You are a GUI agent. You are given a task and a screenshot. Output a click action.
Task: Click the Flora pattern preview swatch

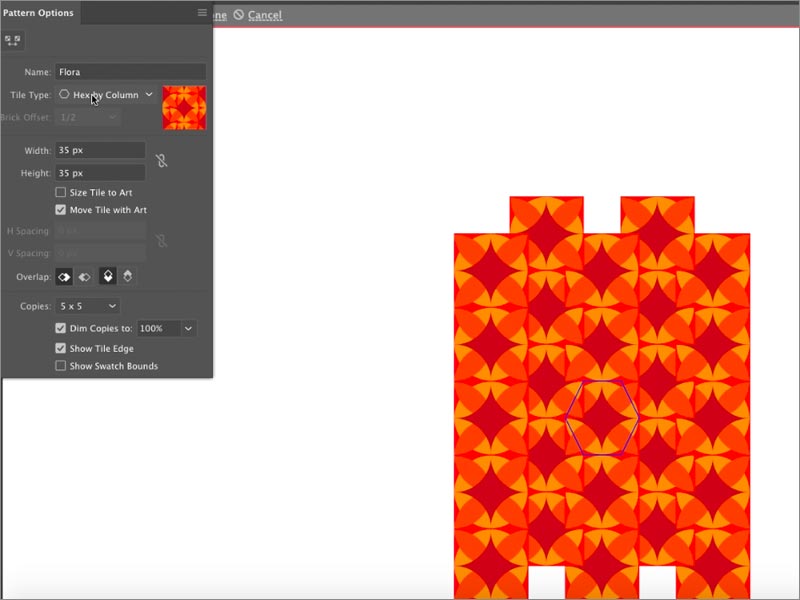(185, 107)
